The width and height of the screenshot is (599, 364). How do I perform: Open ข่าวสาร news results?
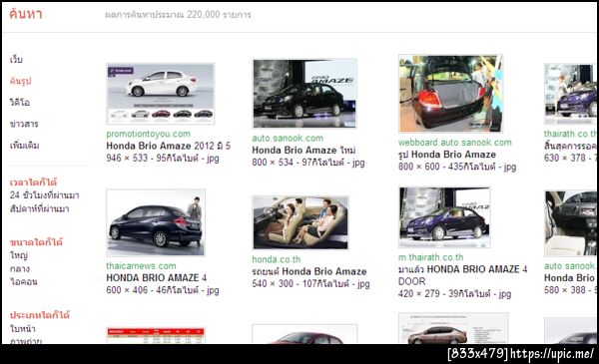pos(24,124)
